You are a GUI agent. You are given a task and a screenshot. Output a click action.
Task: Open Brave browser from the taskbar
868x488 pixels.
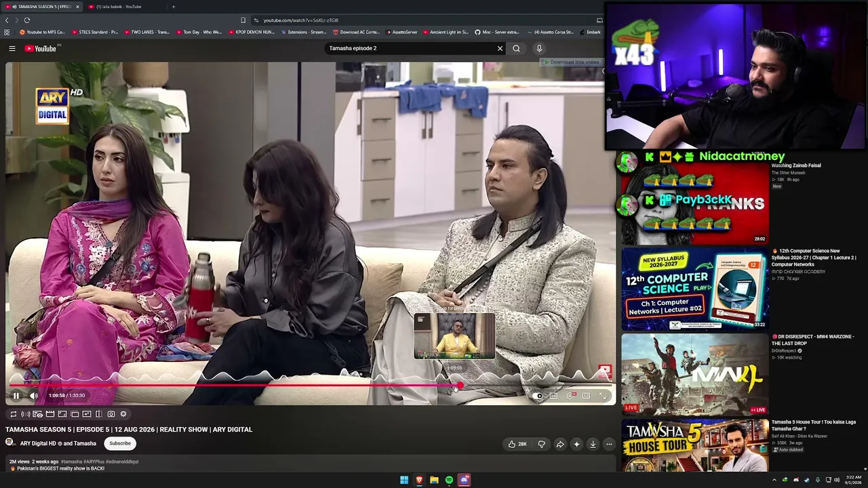click(419, 480)
